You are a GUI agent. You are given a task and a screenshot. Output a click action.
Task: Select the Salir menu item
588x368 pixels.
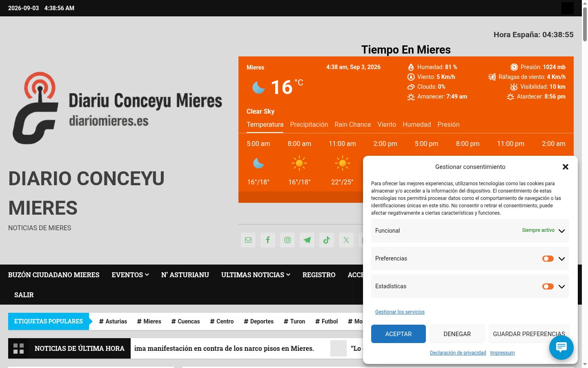point(24,295)
